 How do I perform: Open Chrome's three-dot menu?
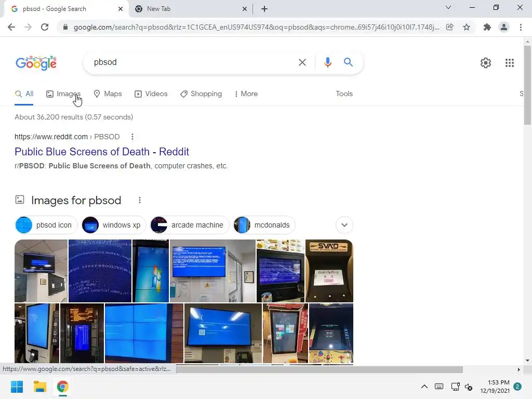pyautogui.click(x=521, y=27)
